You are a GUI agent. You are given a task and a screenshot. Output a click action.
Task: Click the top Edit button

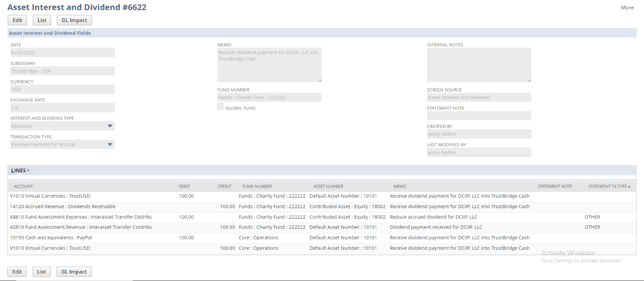(x=17, y=20)
